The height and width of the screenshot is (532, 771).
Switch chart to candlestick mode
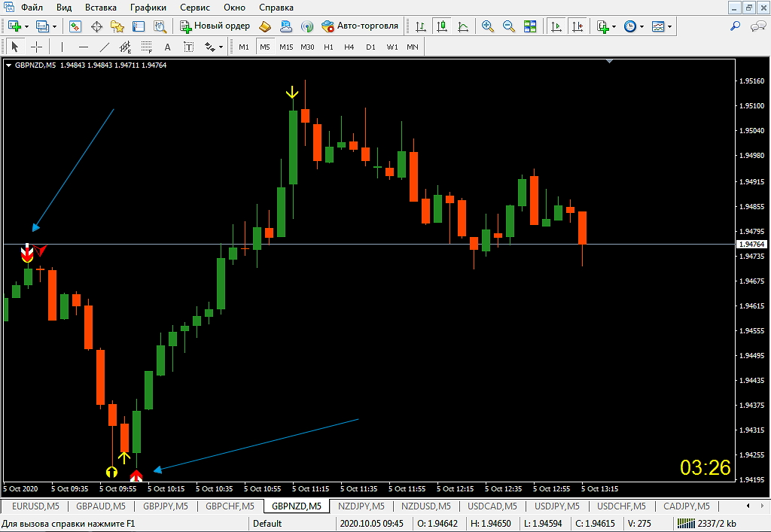442,26
